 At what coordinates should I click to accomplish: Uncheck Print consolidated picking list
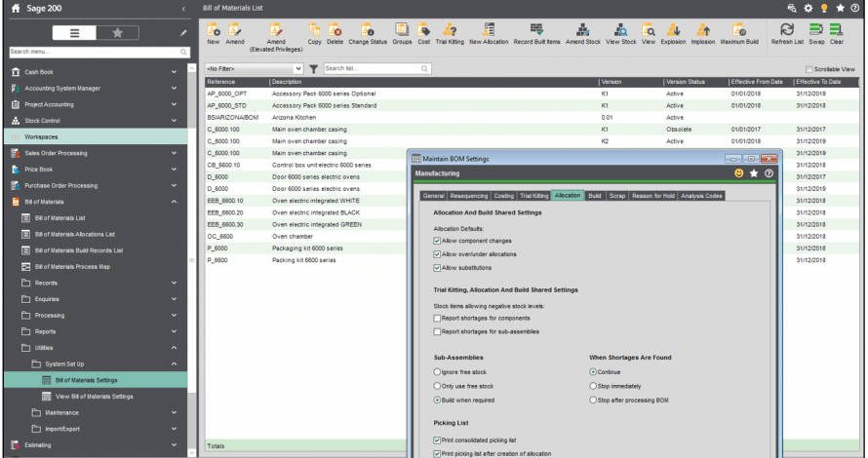coord(437,440)
